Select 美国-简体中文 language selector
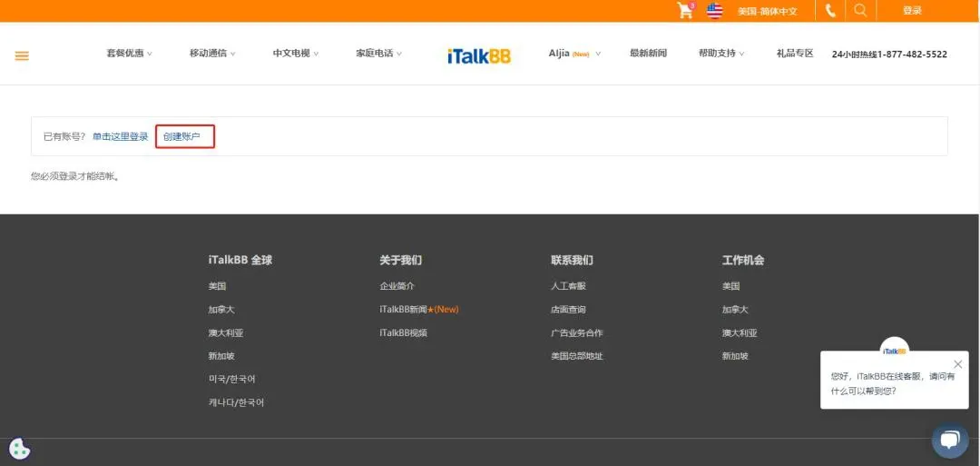Screen dimensions: 980x466 (767, 11)
